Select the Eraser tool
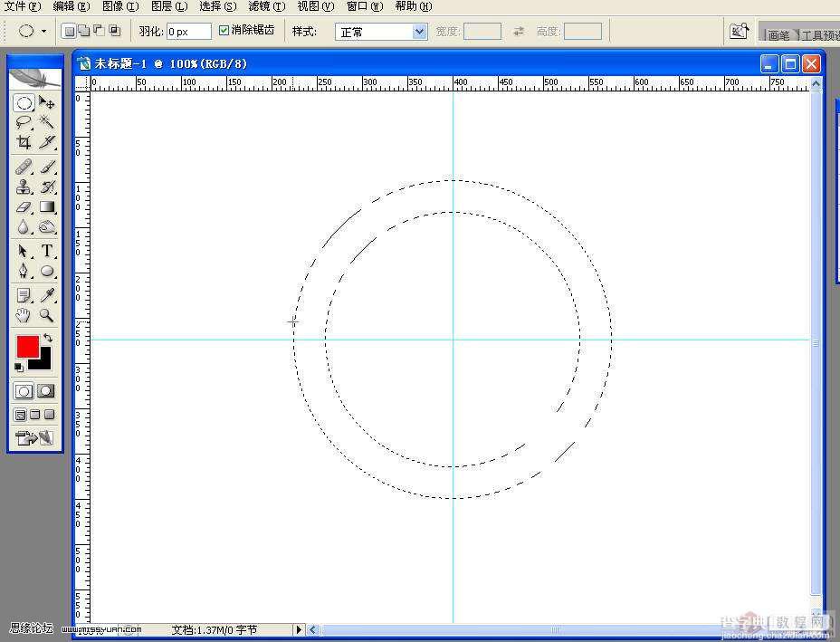Image resolution: width=840 pixels, height=642 pixels. coord(24,206)
